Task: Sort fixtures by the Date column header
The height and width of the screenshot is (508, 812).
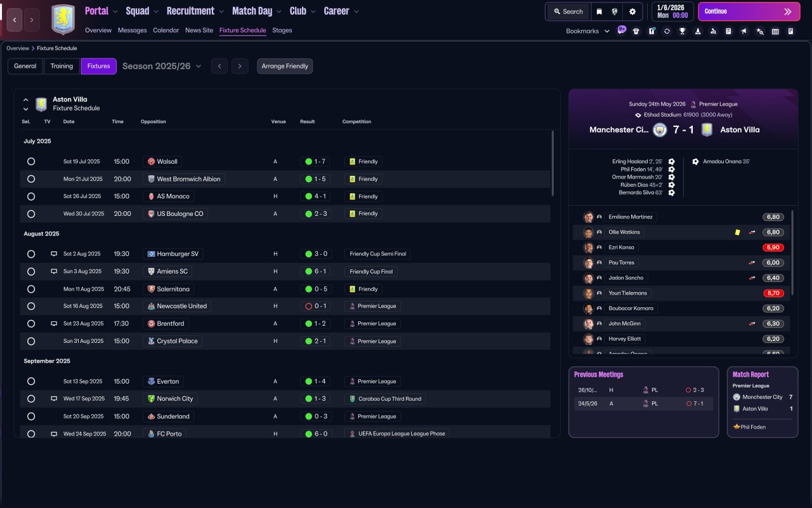Action: [x=69, y=122]
